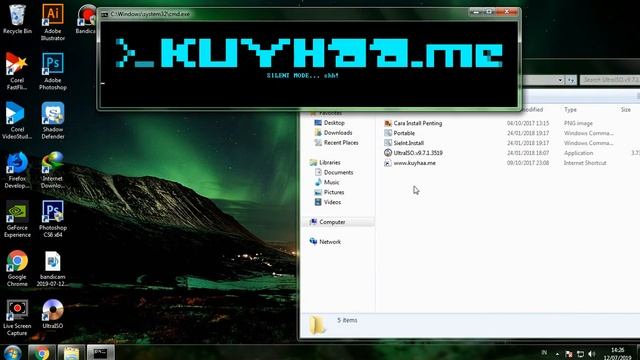The image size is (640, 360).
Task: Open the Windows Start menu
Action: pyautogui.click(x=13, y=352)
